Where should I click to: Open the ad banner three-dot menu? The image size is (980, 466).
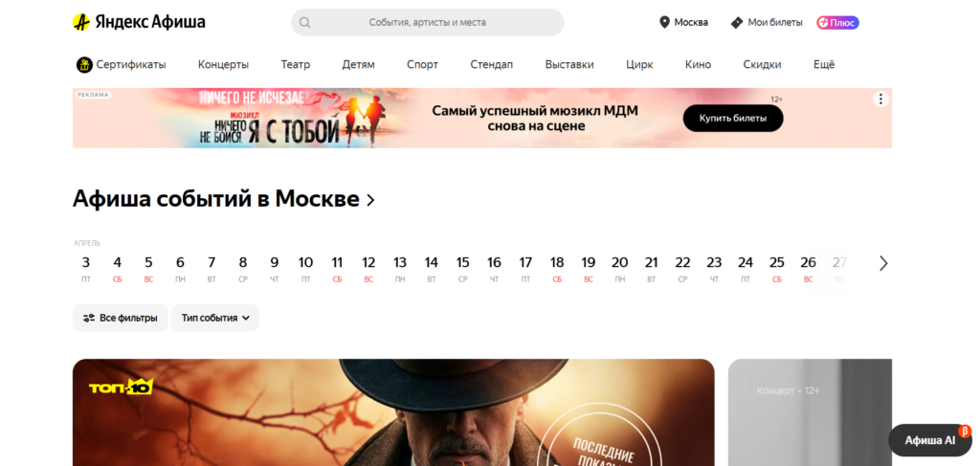click(880, 99)
